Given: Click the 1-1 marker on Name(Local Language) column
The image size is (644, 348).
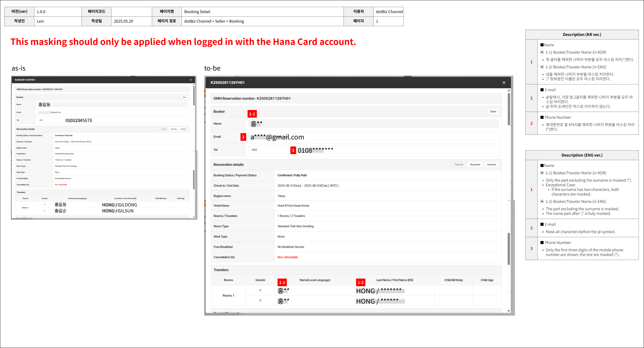Looking at the screenshot, I should (282, 282).
